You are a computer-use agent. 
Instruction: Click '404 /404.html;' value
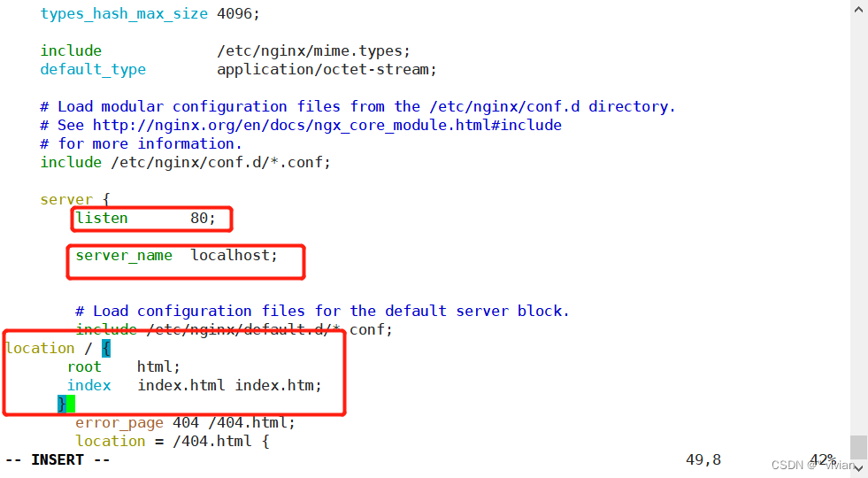click(x=234, y=422)
